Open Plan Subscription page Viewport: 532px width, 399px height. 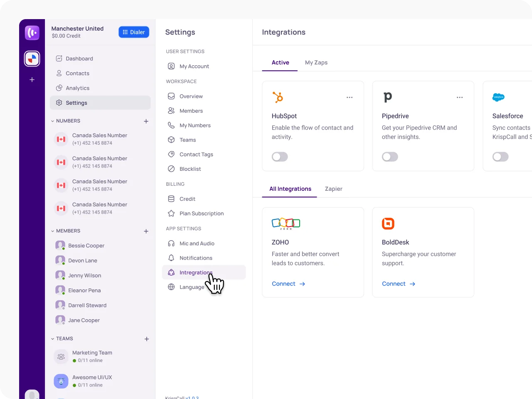coord(204,213)
